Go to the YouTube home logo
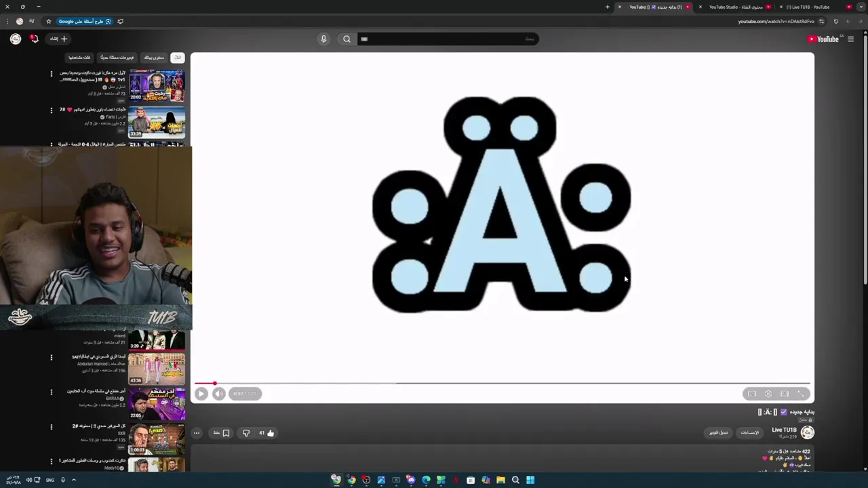 click(x=823, y=39)
